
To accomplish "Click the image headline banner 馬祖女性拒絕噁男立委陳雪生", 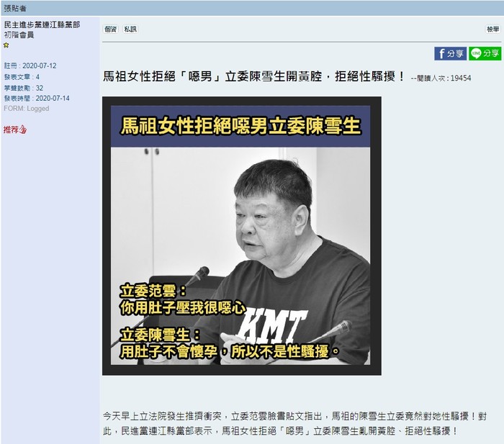I will [x=240, y=126].
